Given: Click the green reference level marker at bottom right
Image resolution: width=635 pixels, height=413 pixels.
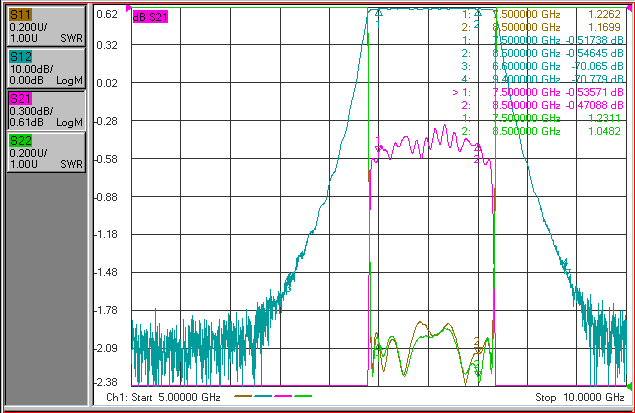Looking at the screenshot, I should tap(629, 385).
